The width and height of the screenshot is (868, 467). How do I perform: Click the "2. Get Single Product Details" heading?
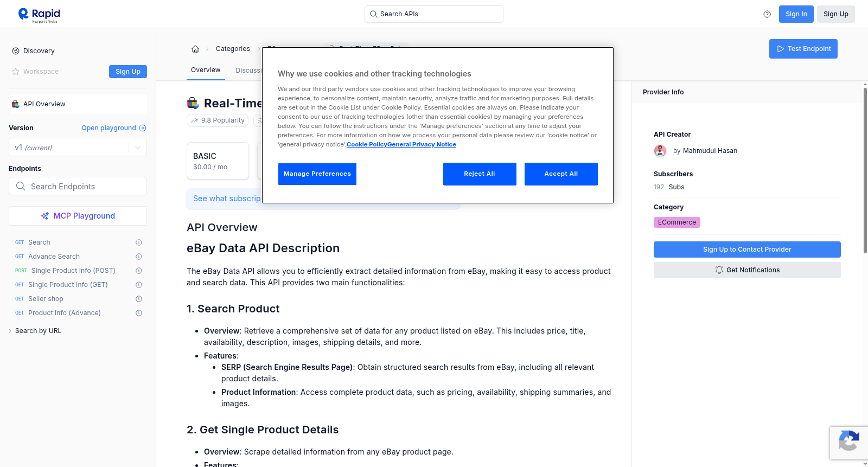click(263, 430)
